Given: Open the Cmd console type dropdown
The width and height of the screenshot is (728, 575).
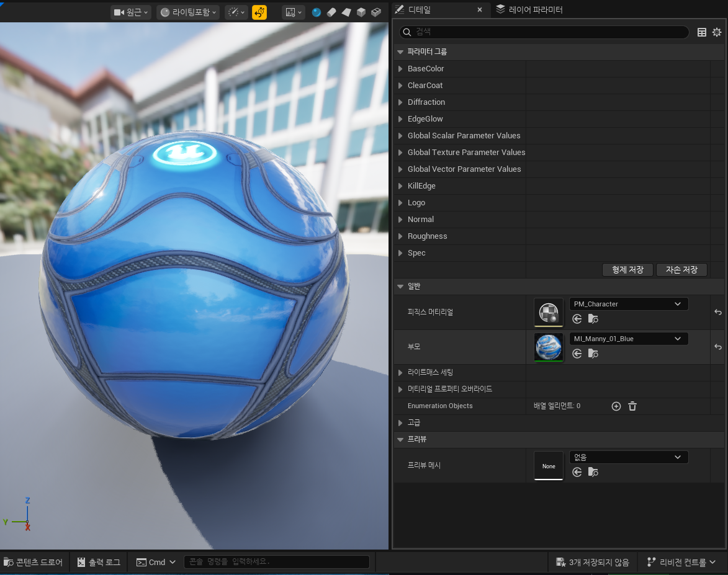Looking at the screenshot, I should tap(156, 562).
